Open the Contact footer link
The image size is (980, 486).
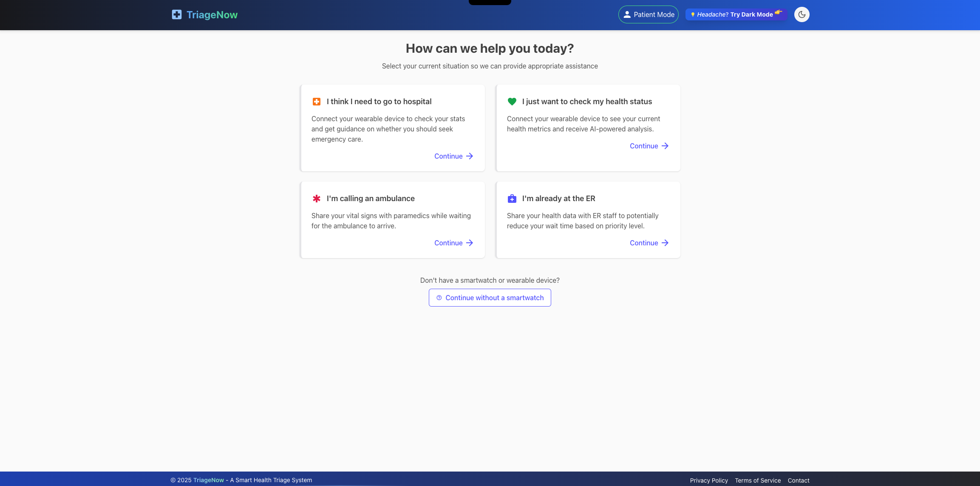tap(798, 480)
